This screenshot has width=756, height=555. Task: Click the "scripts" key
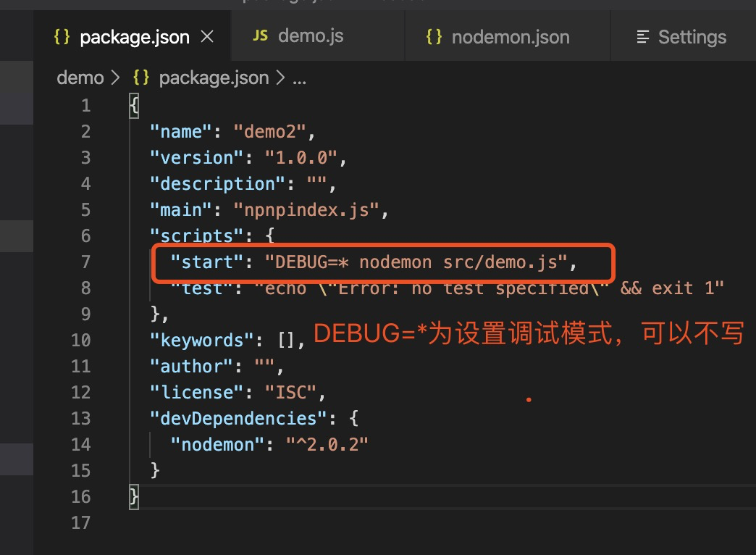(x=196, y=236)
